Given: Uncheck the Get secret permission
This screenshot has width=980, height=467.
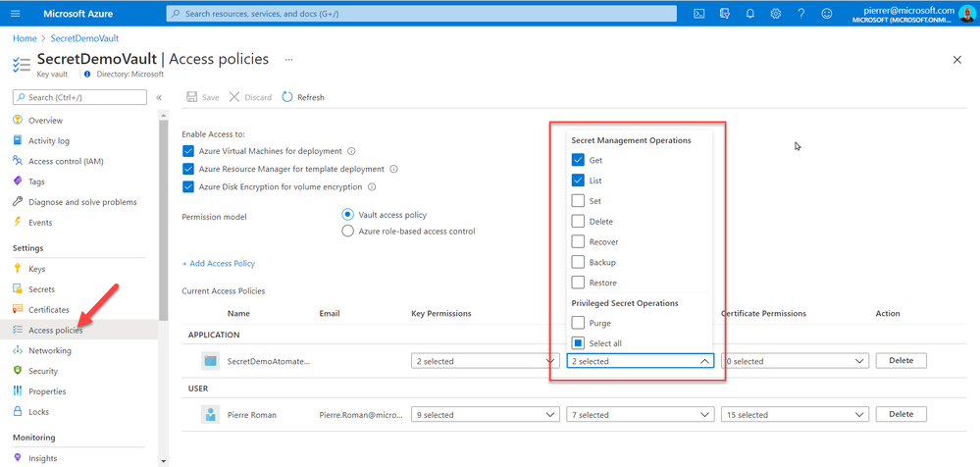Looking at the screenshot, I should click(x=578, y=160).
